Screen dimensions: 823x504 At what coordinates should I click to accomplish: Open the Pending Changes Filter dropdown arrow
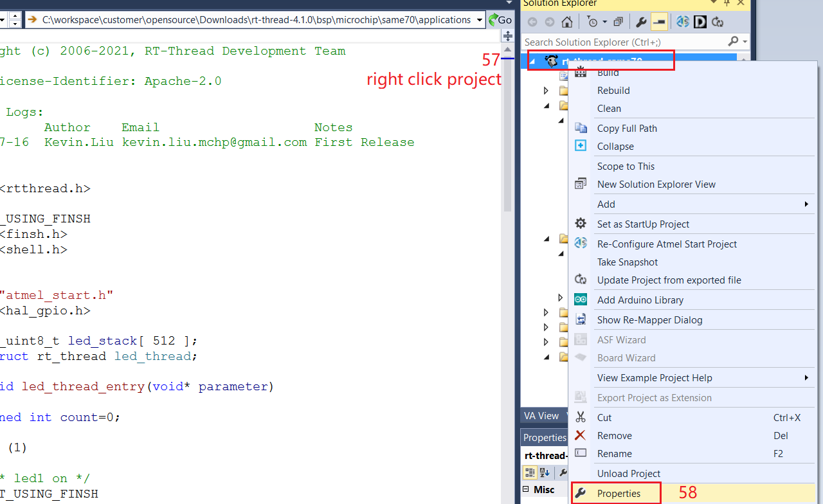click(604, 22)
